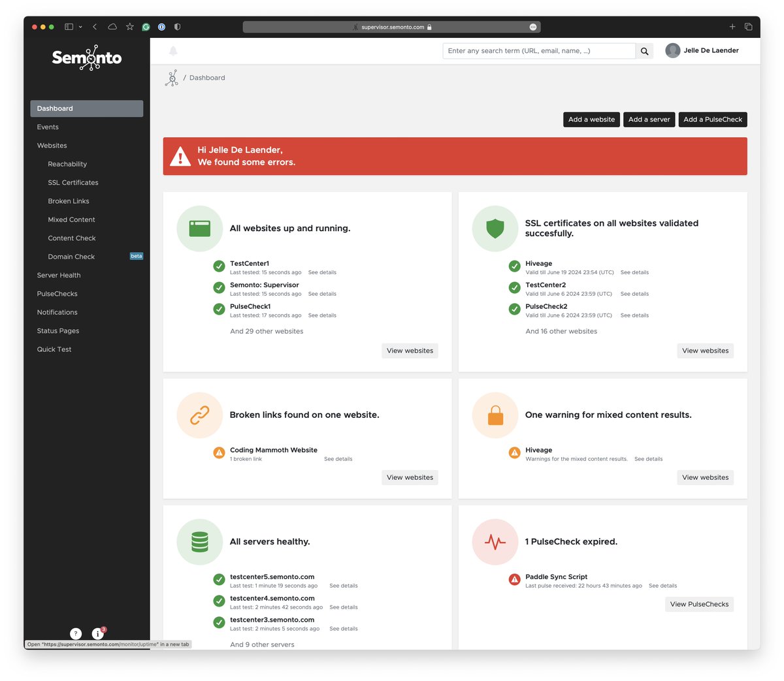Open the address bar page options button

coord(533,27)
